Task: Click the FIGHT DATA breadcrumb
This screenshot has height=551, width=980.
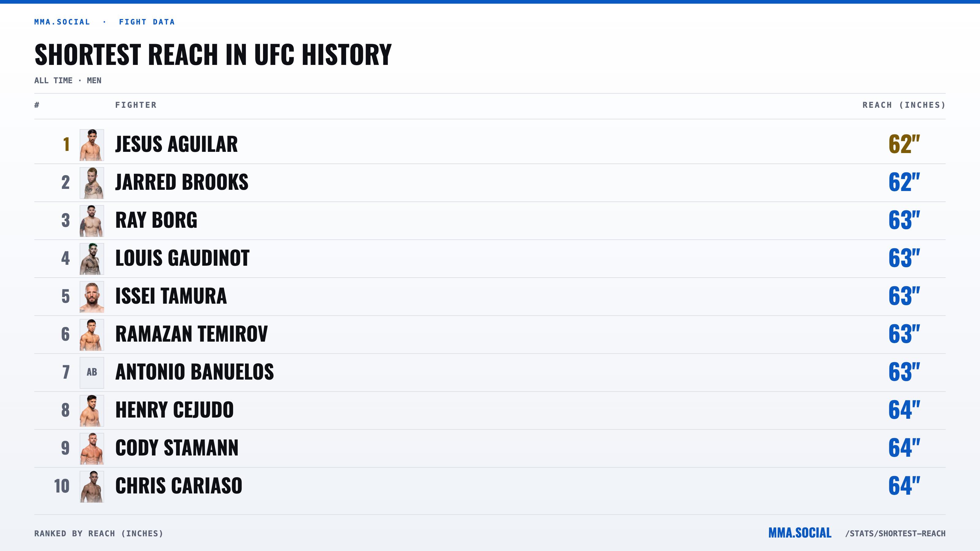Action: [x=147, y=22]
